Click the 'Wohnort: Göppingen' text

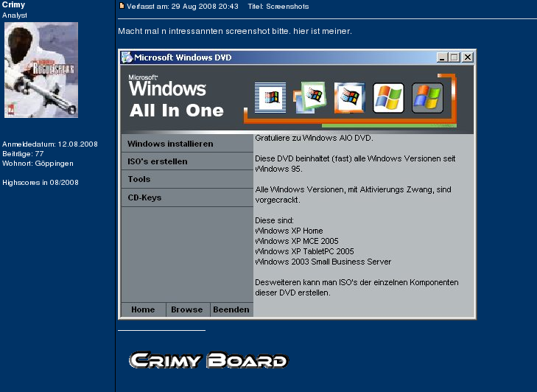(x=38, y=163)
